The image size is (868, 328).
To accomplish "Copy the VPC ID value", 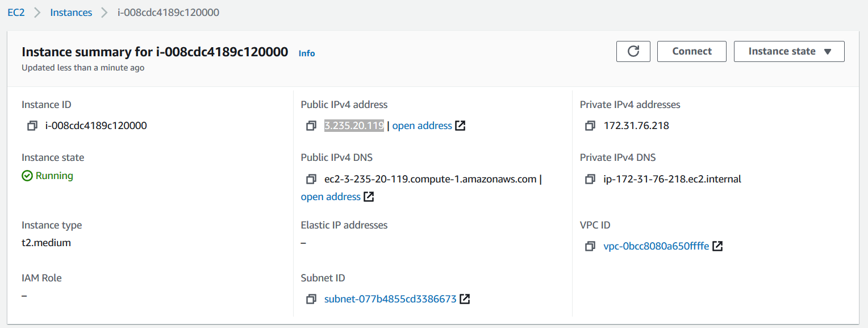I will coord(590,246).
